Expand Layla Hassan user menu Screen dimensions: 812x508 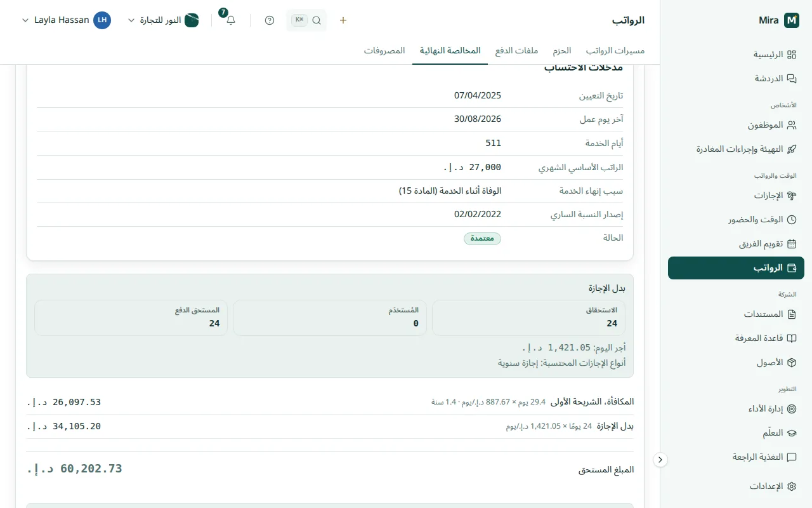point(66,20)
